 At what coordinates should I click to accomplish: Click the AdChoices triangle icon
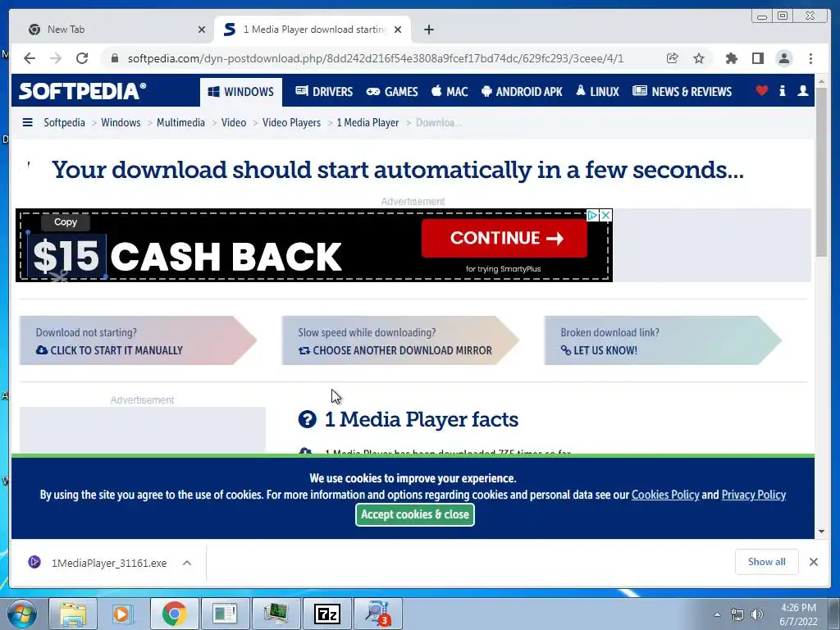(x=592, y=216)
